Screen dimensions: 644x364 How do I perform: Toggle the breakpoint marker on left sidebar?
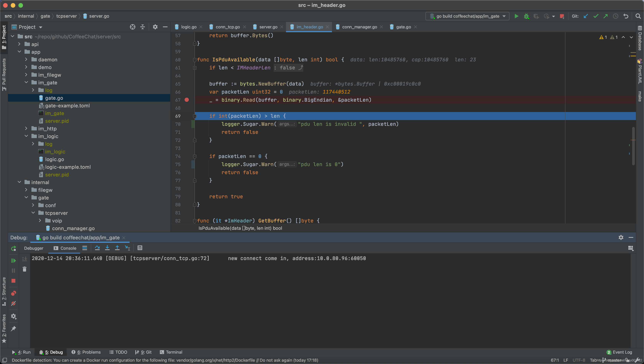click(x=187, y=100)
